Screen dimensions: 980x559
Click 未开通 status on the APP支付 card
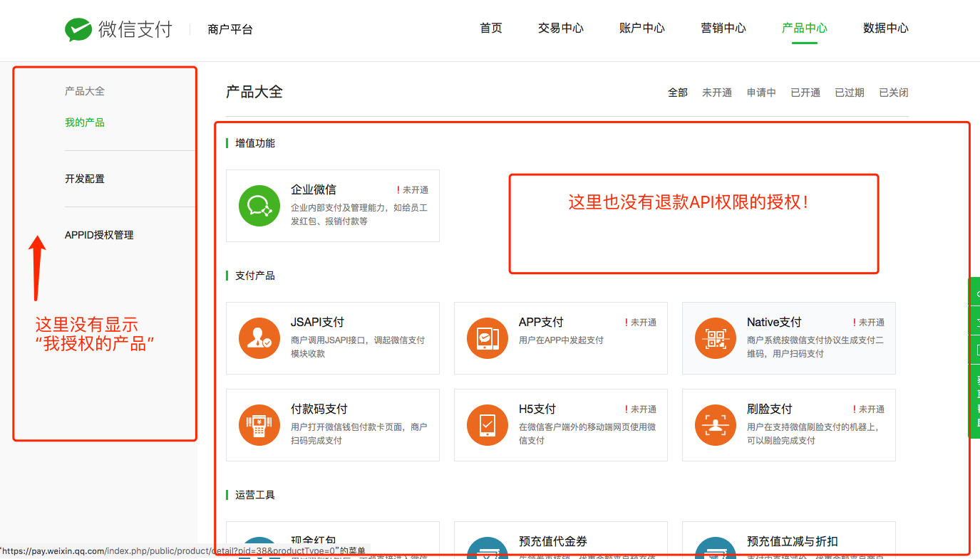(641, 323)
